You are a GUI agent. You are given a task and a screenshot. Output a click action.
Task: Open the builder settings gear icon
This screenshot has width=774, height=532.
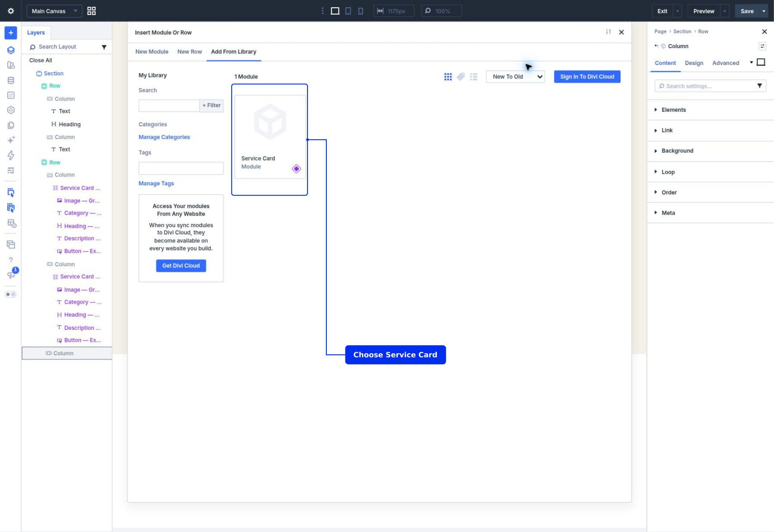(x=11, y=11)
